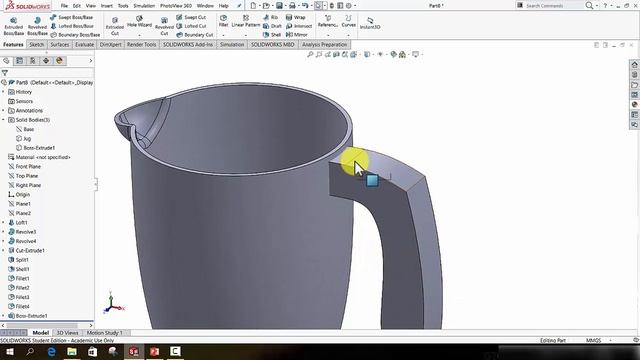Choose Lofted Boss/Base

click(72, 26)
